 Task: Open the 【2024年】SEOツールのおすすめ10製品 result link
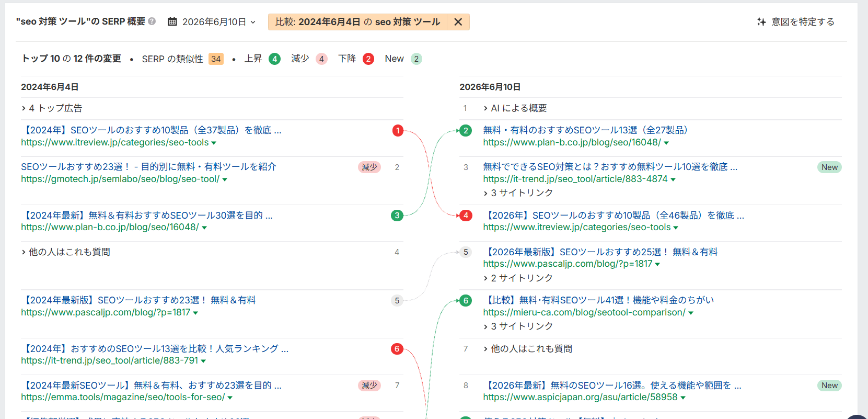click(152, 130)
